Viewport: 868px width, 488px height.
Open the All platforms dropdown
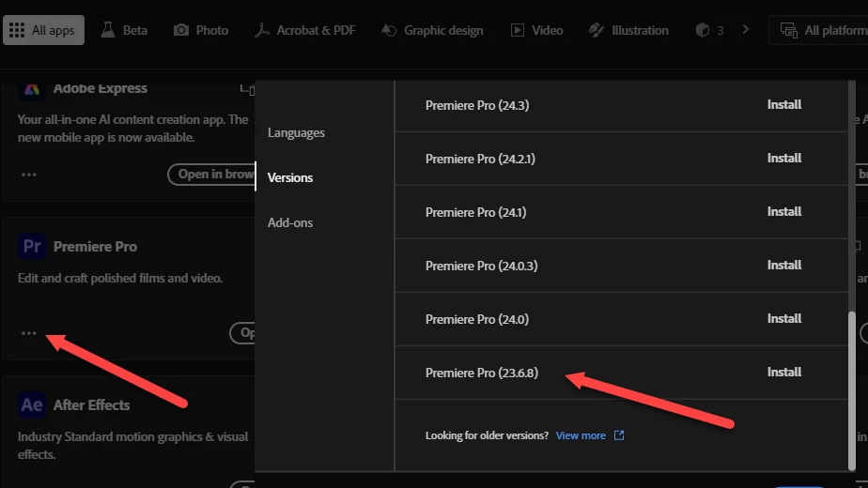(819, 30)
